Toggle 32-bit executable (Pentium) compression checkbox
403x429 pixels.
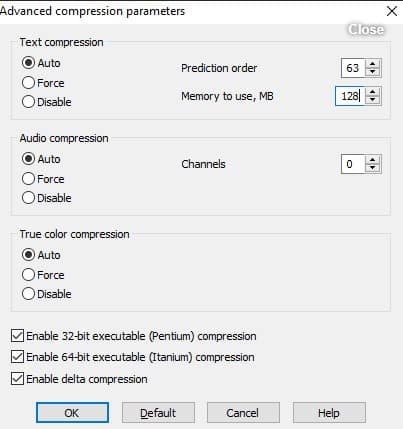pos(17,336)
